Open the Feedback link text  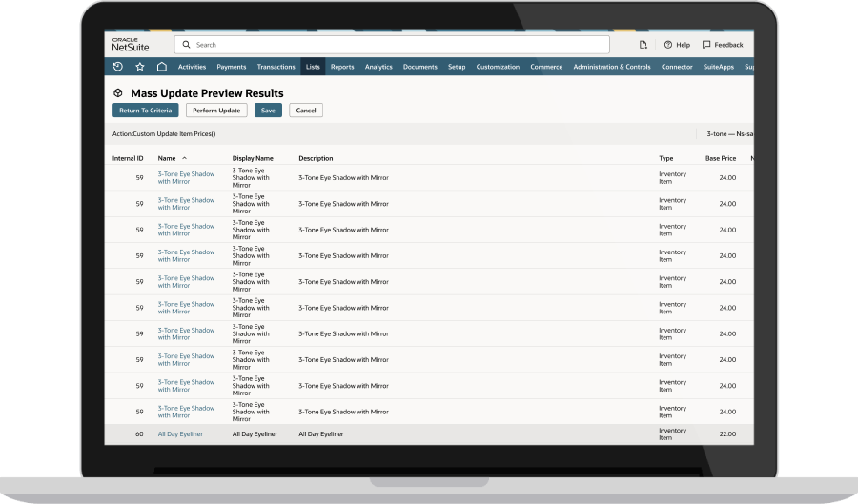pyautogui.click(x=729, y=45)
